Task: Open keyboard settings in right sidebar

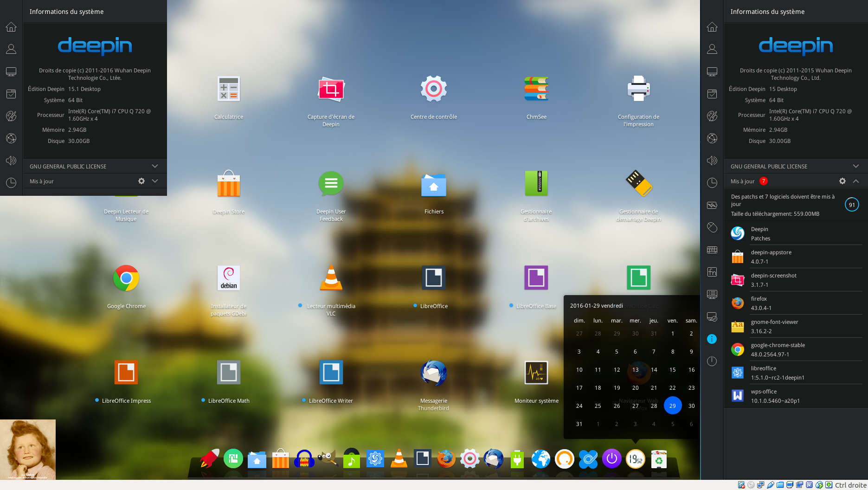Action: [x=712, y=250]
